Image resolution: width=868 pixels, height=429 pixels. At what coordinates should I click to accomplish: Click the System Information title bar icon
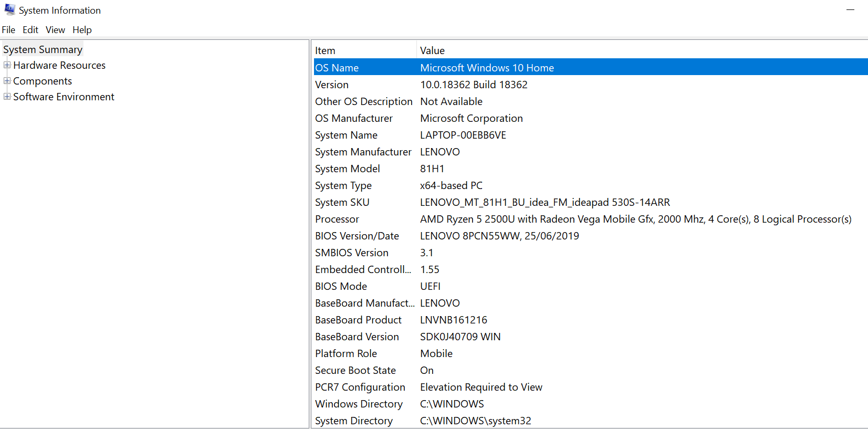9,9
